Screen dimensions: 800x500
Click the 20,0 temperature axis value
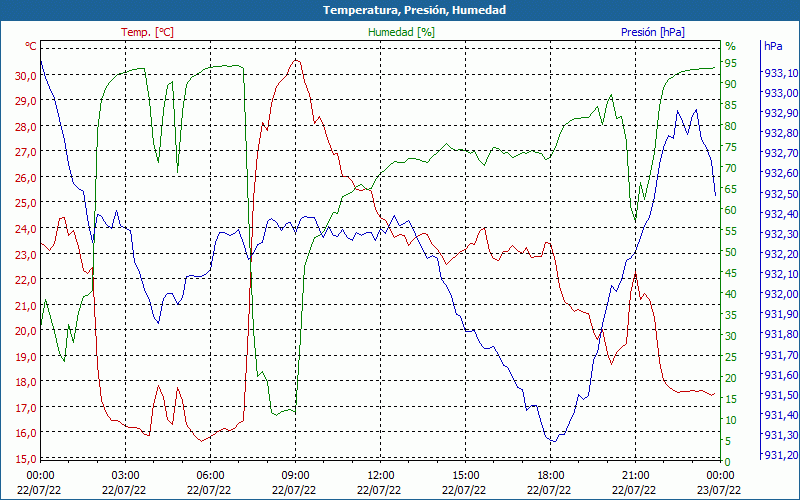click(26, 331)
